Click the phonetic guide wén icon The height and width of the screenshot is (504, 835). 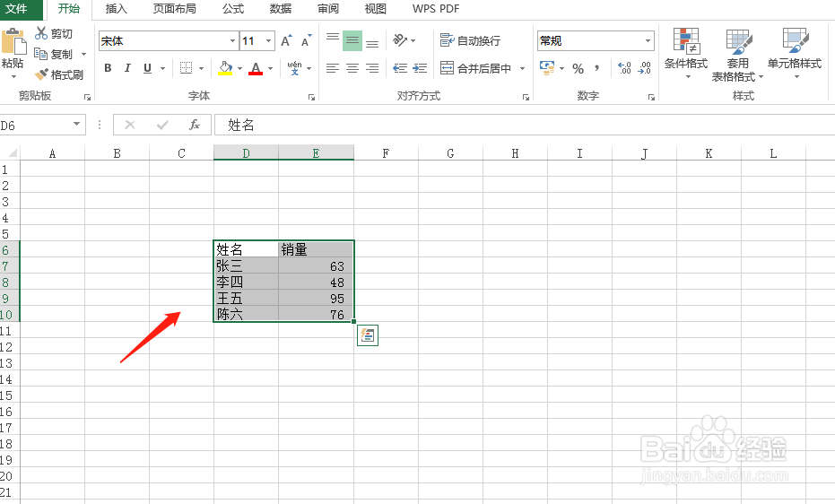(x=294, y=68)
